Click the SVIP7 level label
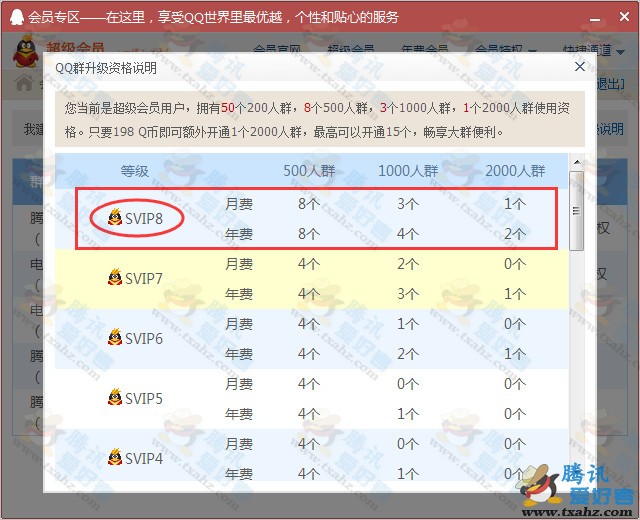640x520 pixels. (144, 279)
